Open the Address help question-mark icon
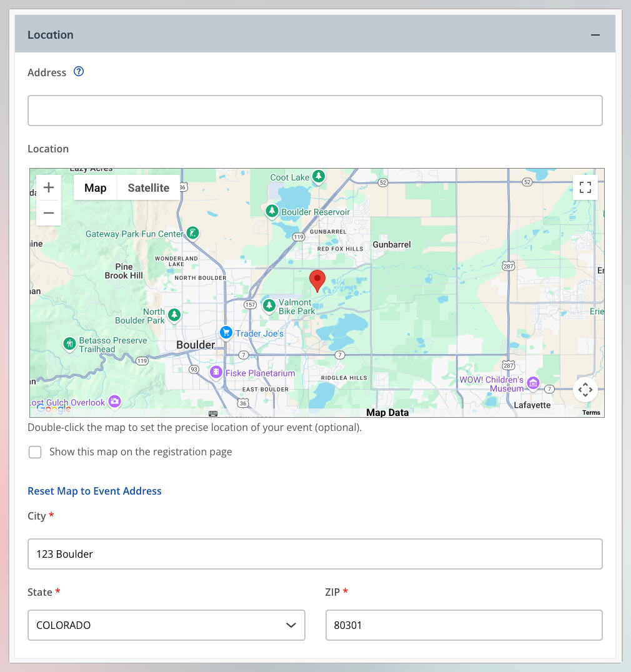The height and width of the screenshot is (672, 631). coord(79,72)
